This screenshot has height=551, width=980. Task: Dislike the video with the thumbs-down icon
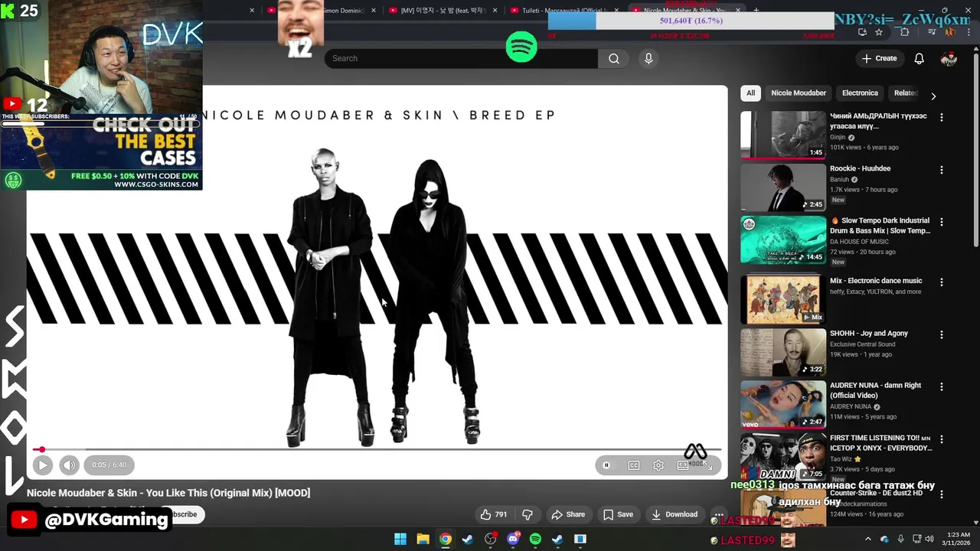pyautogui.click(x=528, y=514)
